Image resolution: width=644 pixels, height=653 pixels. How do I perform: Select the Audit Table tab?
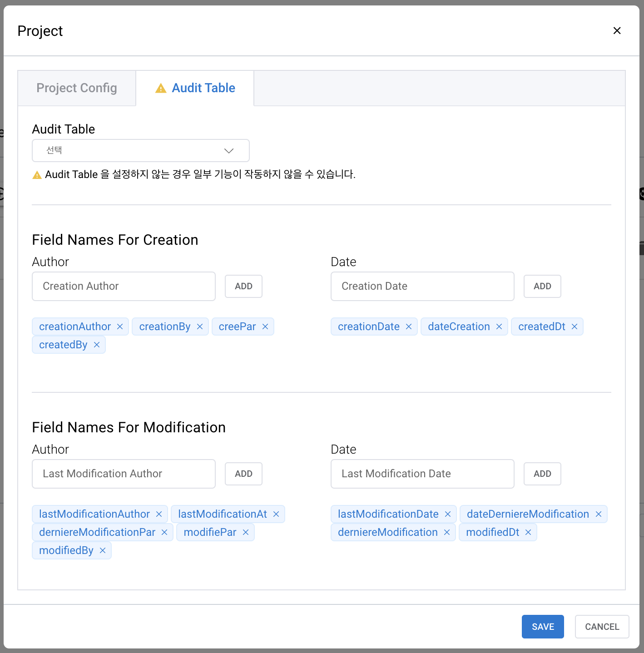point(195,88)
